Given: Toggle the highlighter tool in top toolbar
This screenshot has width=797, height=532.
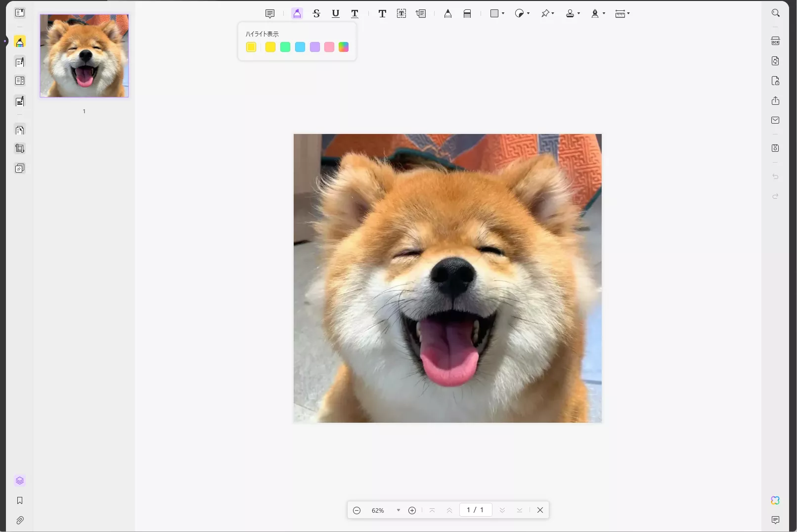Looking at the screenshot, I should pos(297,13).
